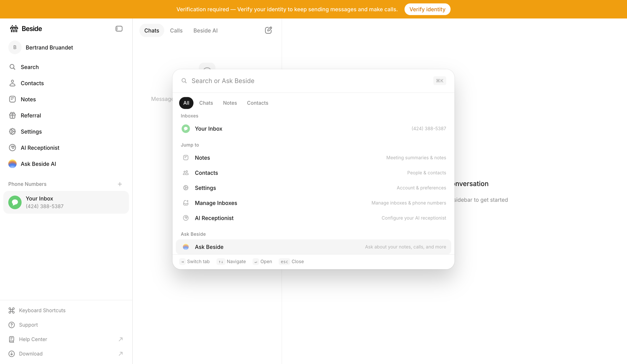The width and height of the screenshot is (627, 364).
Task: Open Contacts in the sidebar
Action: pos(66,83)
